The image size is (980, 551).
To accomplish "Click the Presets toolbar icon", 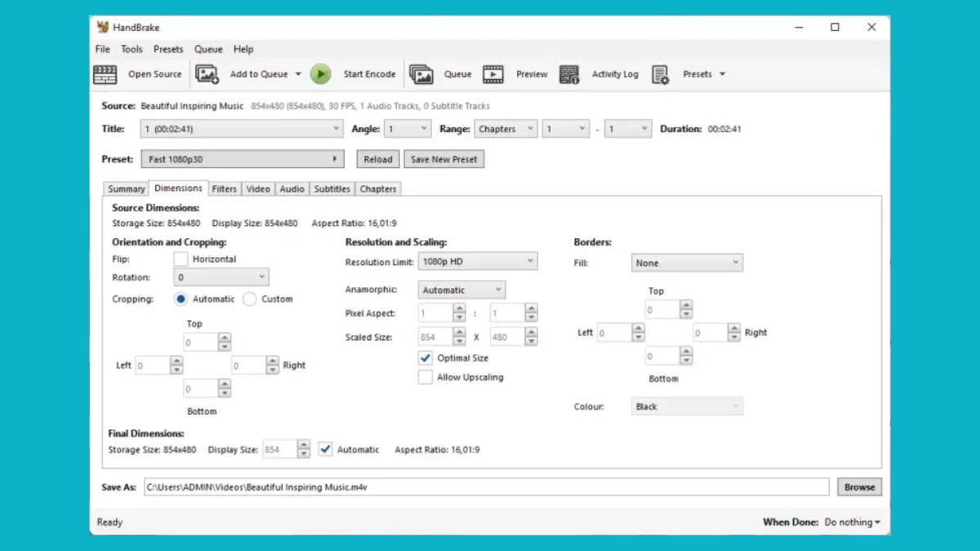I will (661, 74).
